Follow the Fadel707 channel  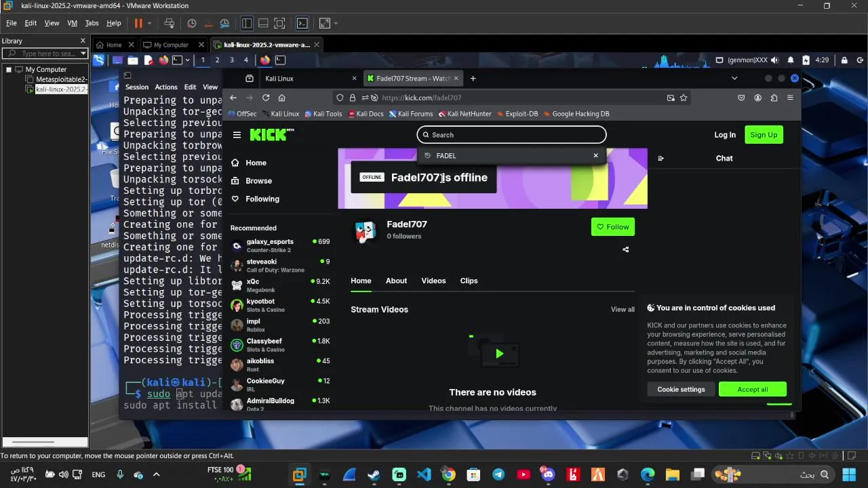613,227
